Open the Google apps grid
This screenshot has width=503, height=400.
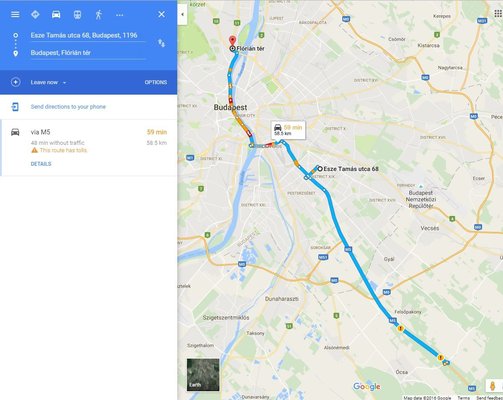click(x=498, y=13)
